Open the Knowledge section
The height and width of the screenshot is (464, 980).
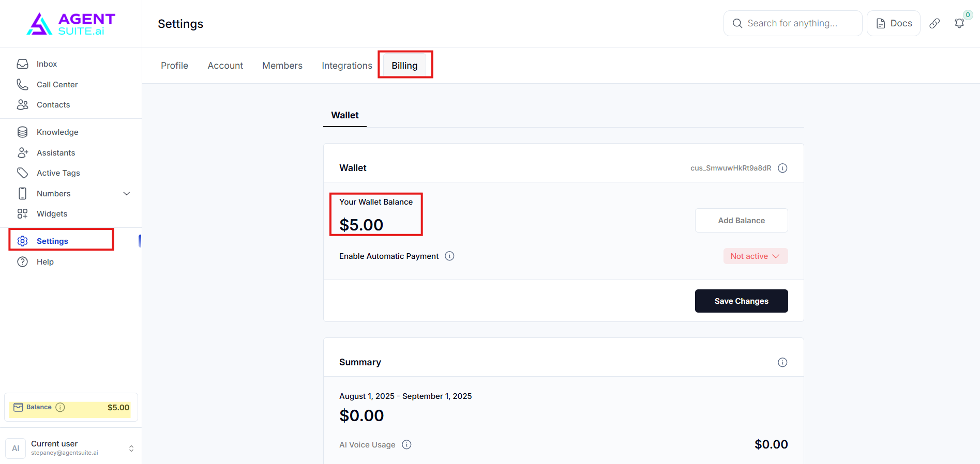[57, 132]
